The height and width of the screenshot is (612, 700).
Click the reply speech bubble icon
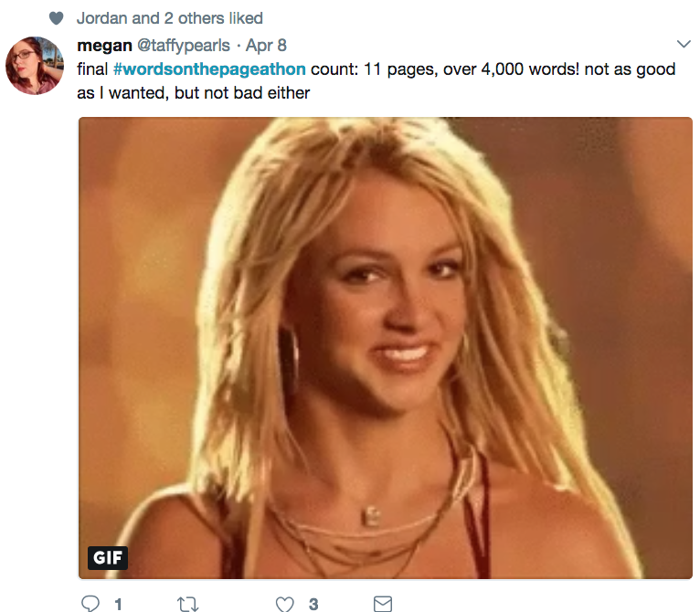point(90,604)
